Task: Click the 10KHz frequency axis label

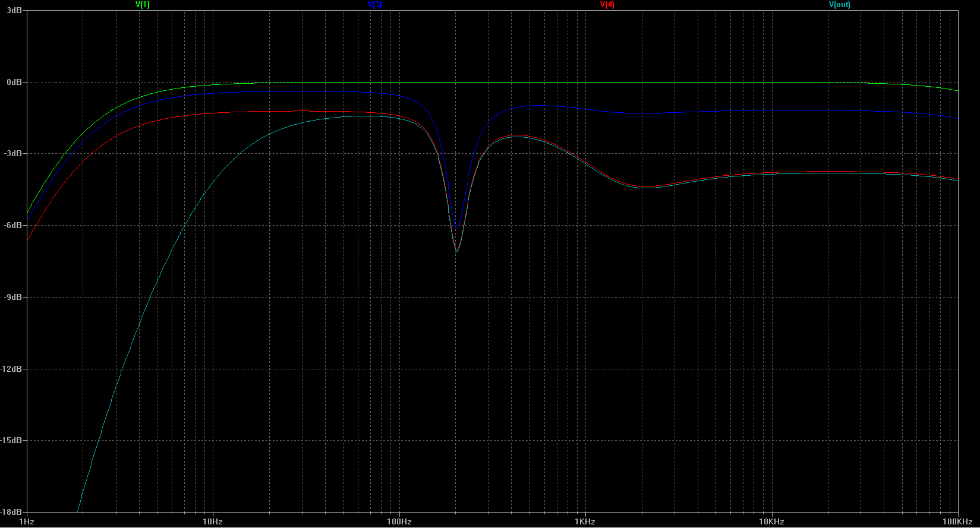Action: (771, 522)
